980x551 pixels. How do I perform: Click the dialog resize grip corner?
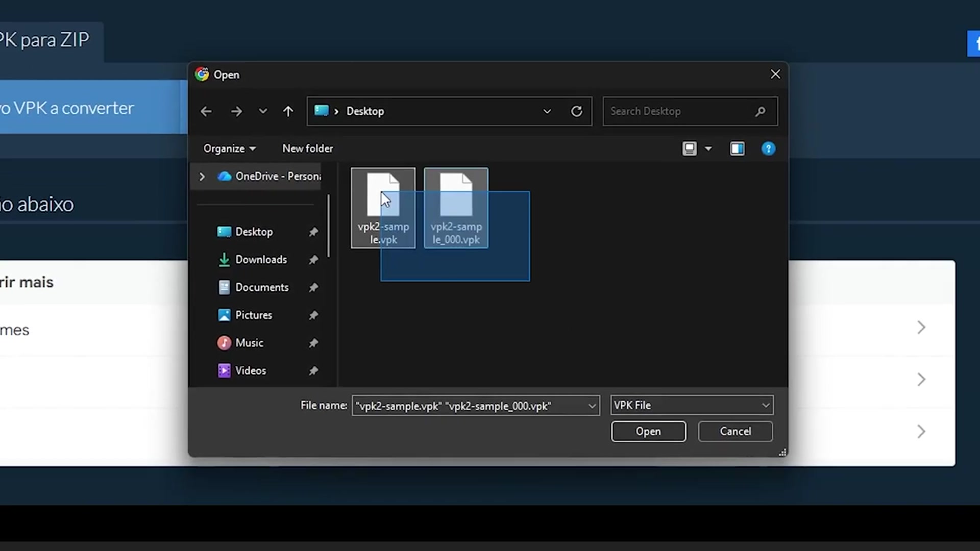782,452
